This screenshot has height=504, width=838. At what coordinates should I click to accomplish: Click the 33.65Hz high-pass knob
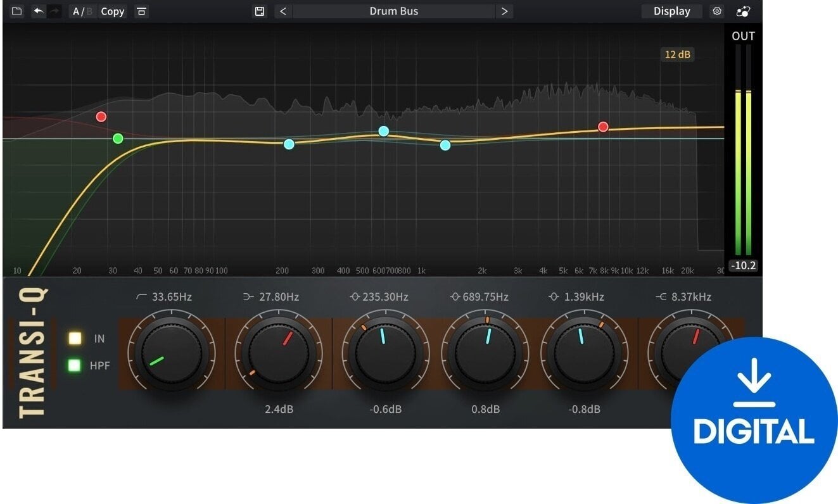pos(172,353)
